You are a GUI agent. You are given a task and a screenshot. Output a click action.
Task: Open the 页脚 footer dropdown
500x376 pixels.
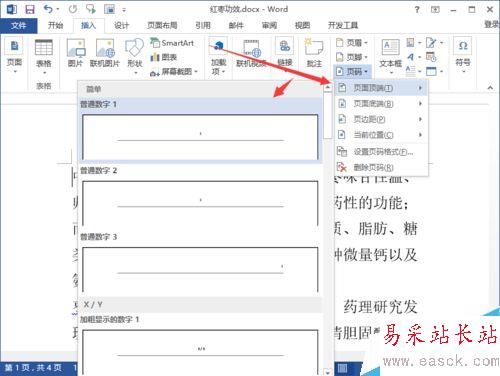[x=352, y=57]
